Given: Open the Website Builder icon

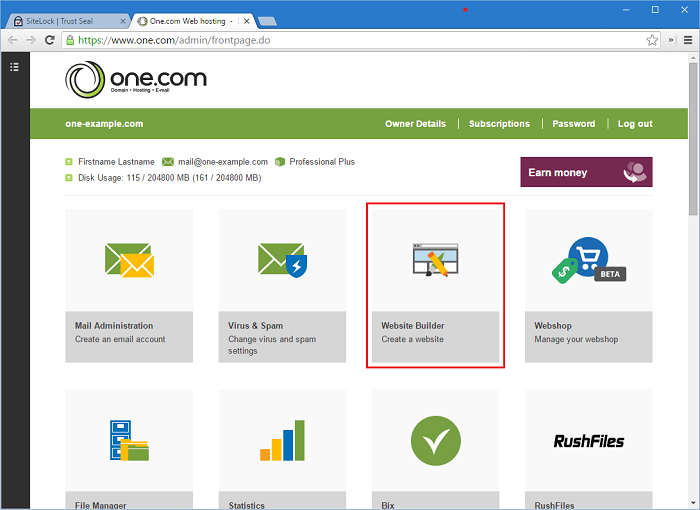Looking at the screenshot, I should click(x=435, y=260).
